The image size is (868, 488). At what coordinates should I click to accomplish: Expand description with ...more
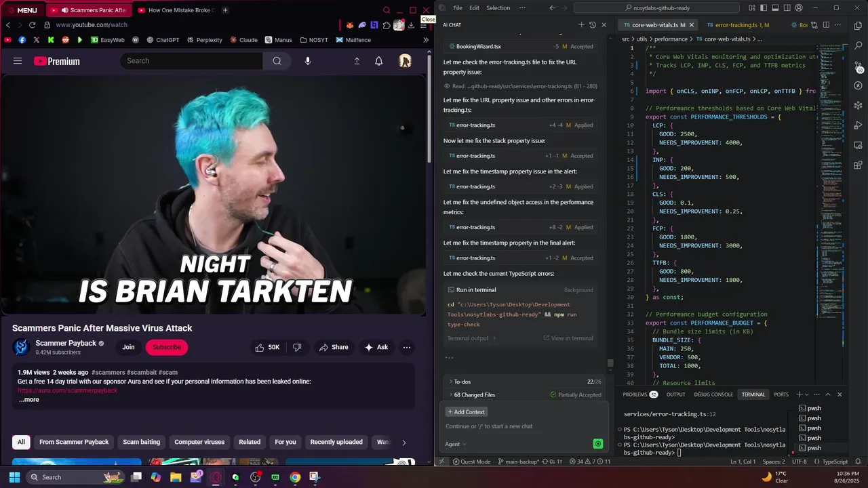pyautogui.click(x=29, y=399)
